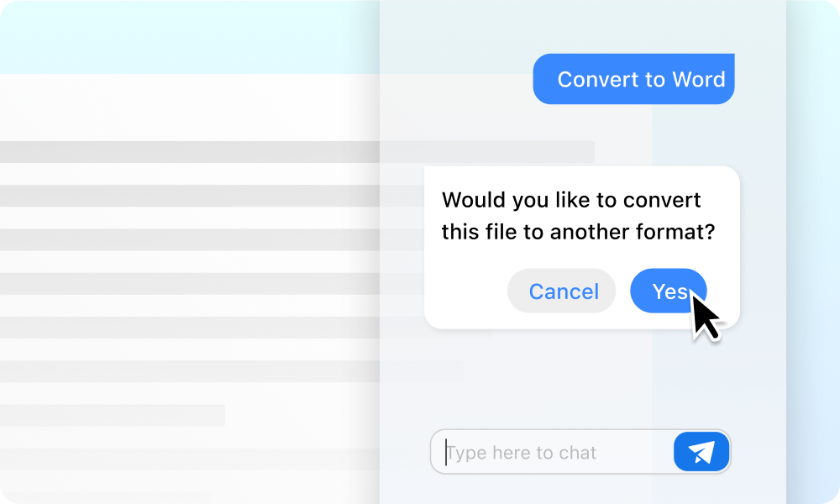Screen dimensions: 840x504
Task: Select the "Convert to Word" chat bubble
Action: point(634,80)
